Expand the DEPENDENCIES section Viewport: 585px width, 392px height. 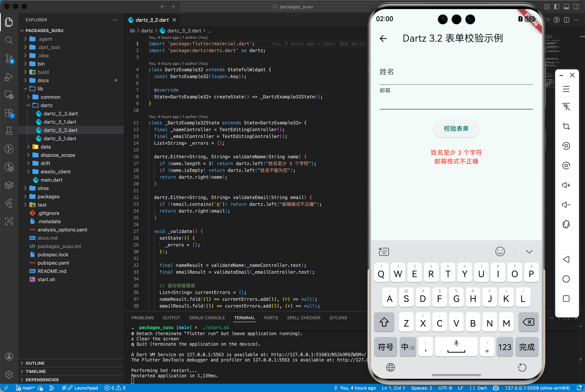click(x=71, y=380)
